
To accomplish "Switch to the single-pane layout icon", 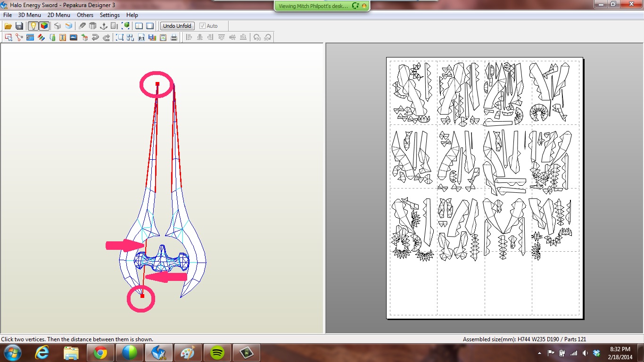I will 150,26.
